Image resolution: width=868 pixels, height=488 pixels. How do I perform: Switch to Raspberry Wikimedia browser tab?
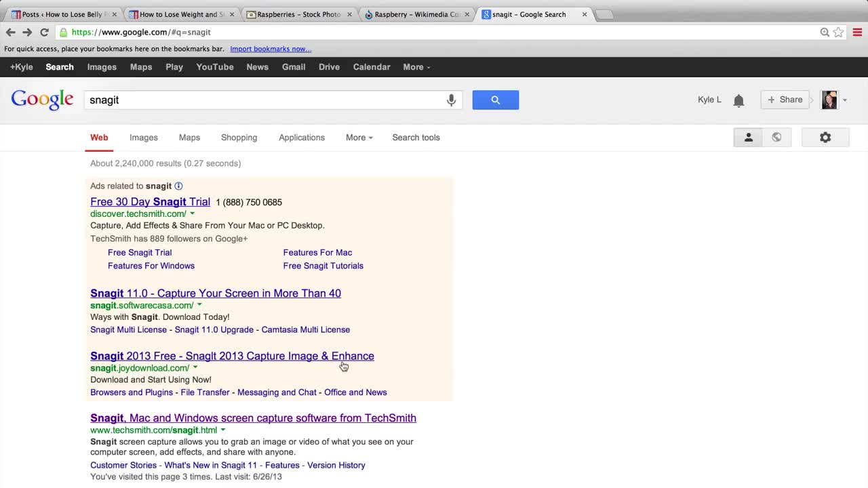[415, 14]
